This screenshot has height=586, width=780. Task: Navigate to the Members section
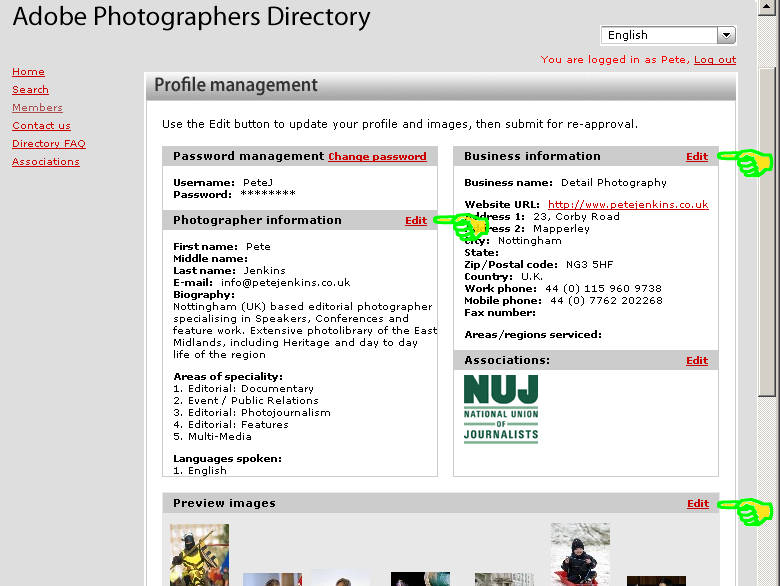[x=37, y=108]
